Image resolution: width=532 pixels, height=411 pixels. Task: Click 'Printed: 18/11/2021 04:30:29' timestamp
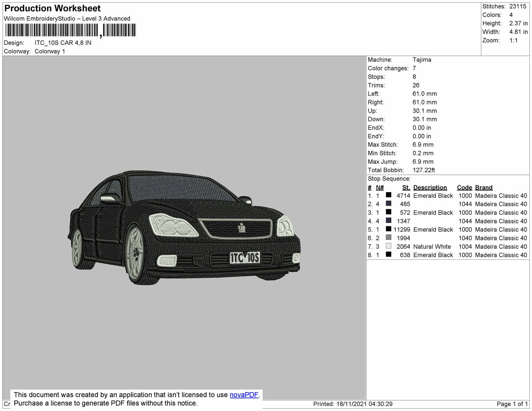click(x=353, y=404)
